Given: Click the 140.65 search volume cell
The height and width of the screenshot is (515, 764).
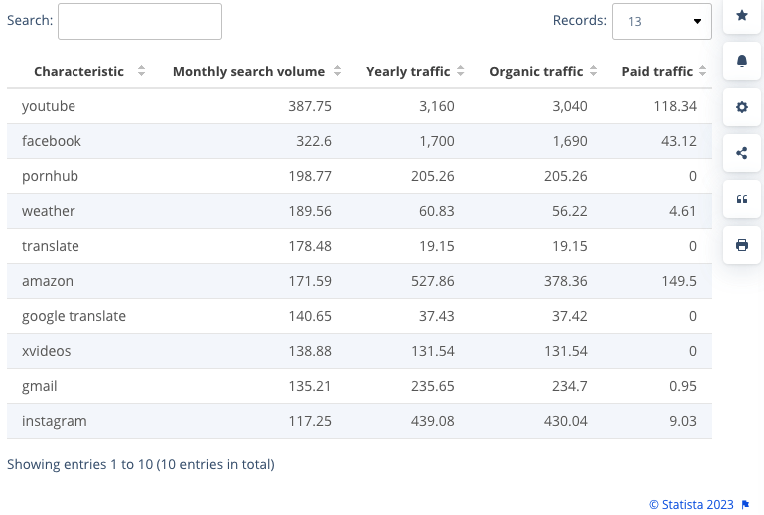Looking at the screenshot, I should tap(310, 317).
